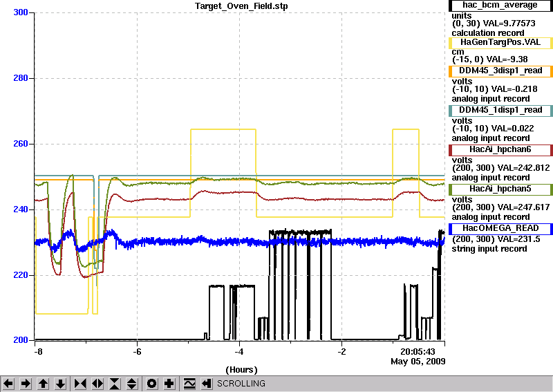Click the x-axis label -8
This screenshot has width=553, height=392.
point(39,352)
